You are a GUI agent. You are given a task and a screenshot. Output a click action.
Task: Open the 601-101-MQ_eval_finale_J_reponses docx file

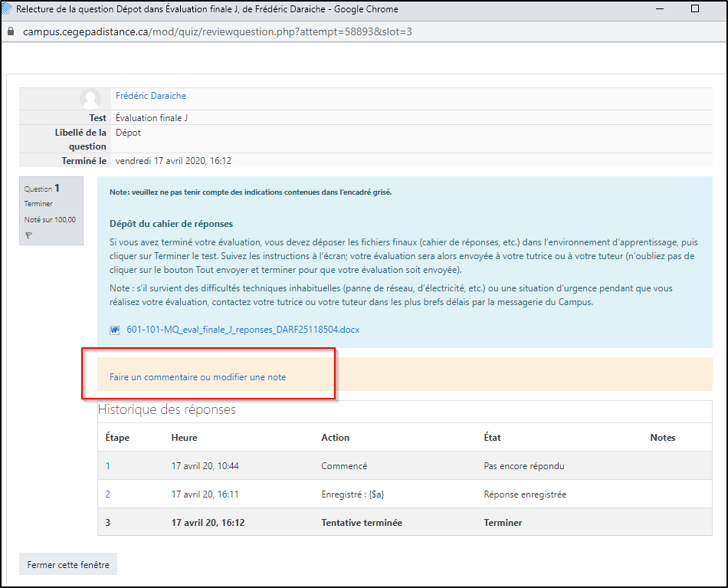[x=243, y=330]
